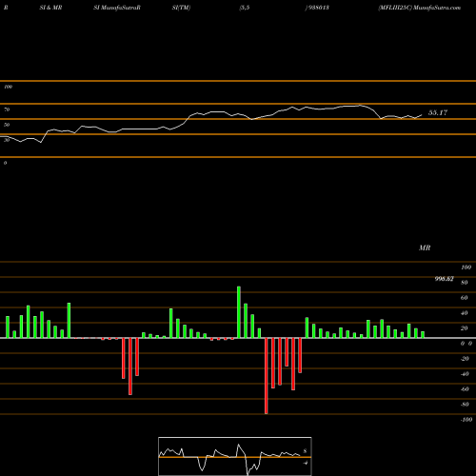Click the 70 level label on RSI panel
This screenshot has width=476, height=476.
coord(7,109)
